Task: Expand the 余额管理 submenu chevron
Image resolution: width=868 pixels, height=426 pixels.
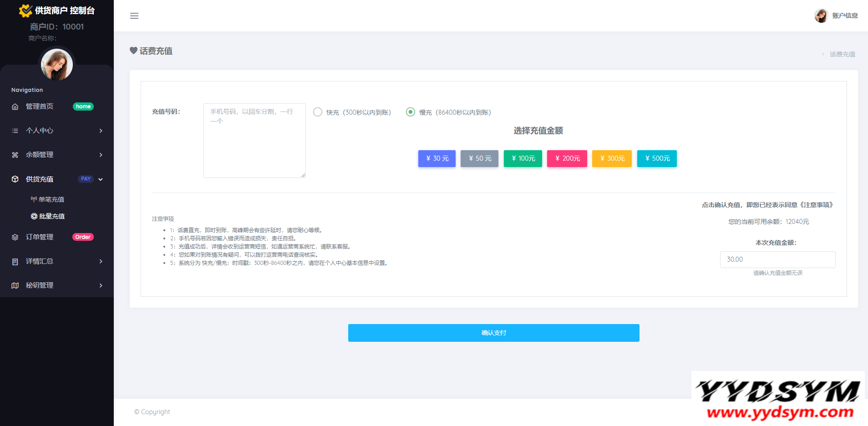Action: (x=101, y=155)
